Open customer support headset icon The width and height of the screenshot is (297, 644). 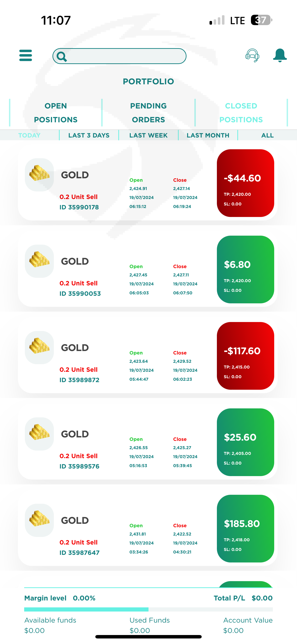click(x=252, y=56)
